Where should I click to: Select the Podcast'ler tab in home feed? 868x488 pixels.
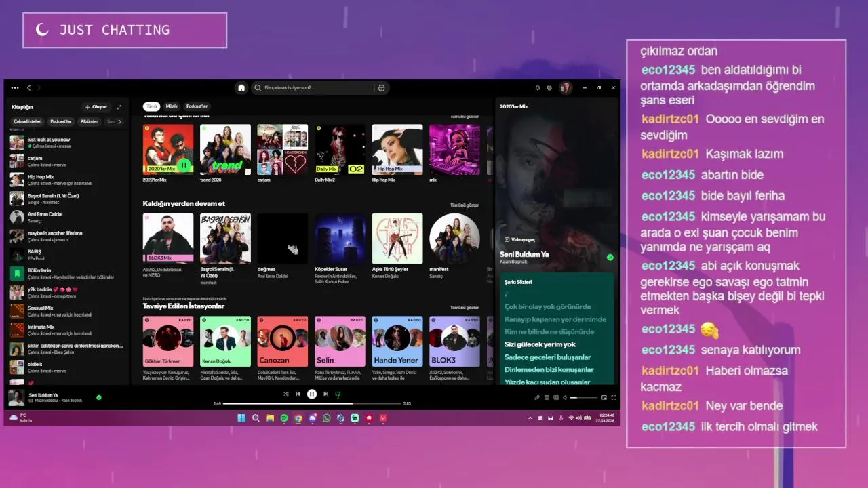(197, 106)
